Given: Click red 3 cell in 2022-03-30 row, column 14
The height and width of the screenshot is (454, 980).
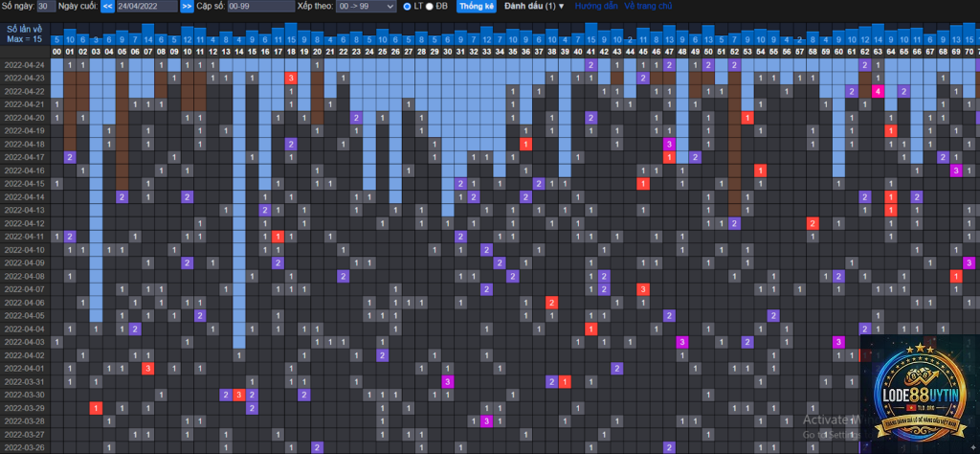Looking at the screenshot, I should coord(238,395).
